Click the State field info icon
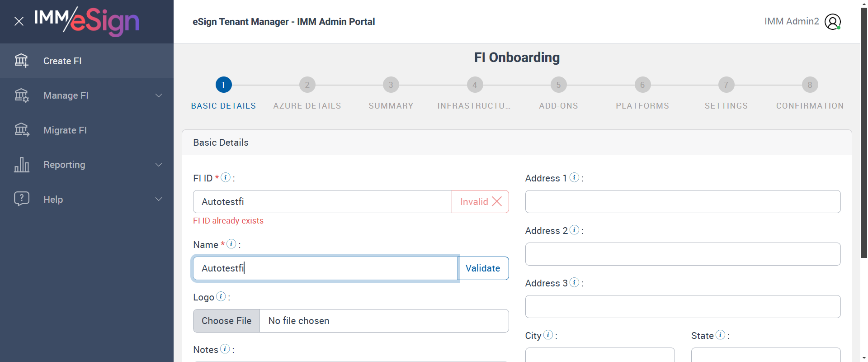 tap(721, 335)
